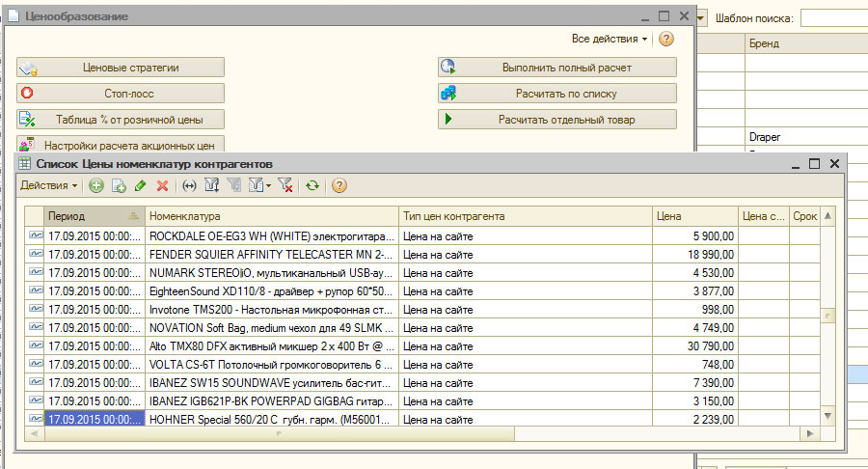Minimize the Ценообразование window
The height and width of the screenshot is (469, 868).
[x=645, y=17]
